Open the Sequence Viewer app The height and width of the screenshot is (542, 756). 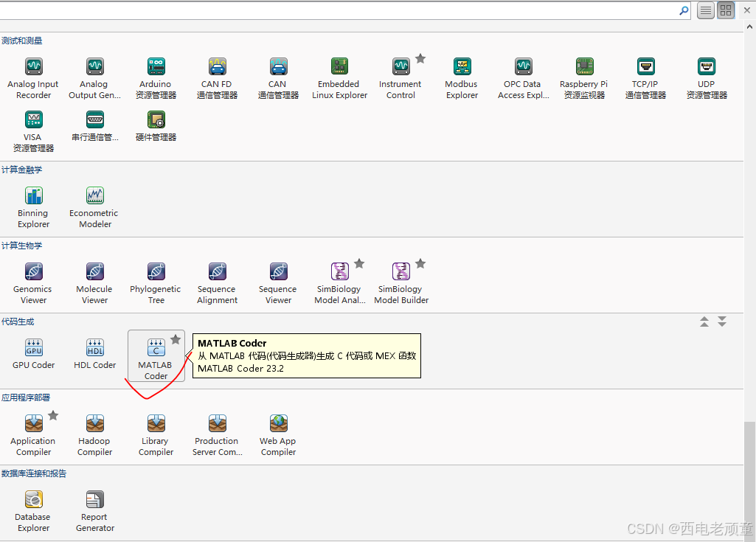(x=278, y=283)
